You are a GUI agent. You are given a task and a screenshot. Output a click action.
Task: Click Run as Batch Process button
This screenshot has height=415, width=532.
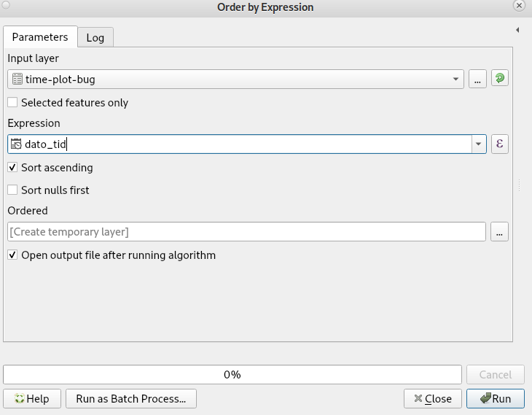click(131, 399)
